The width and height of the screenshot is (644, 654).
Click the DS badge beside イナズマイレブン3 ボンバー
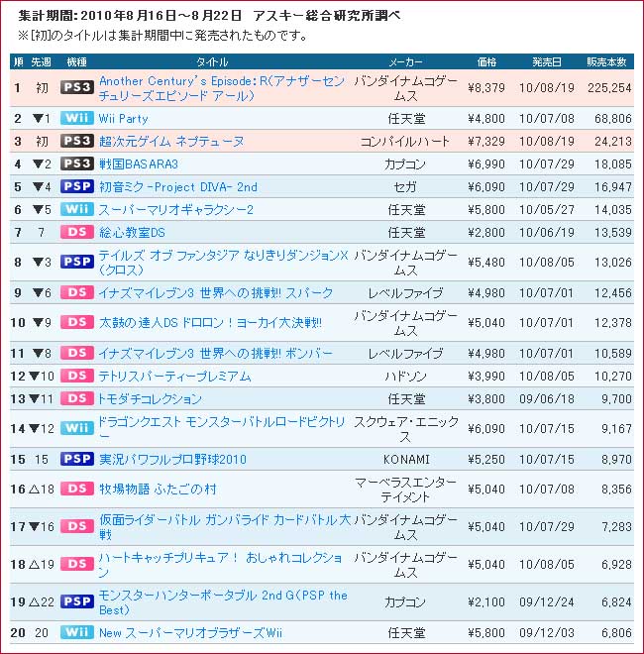(x=76, y=354)
